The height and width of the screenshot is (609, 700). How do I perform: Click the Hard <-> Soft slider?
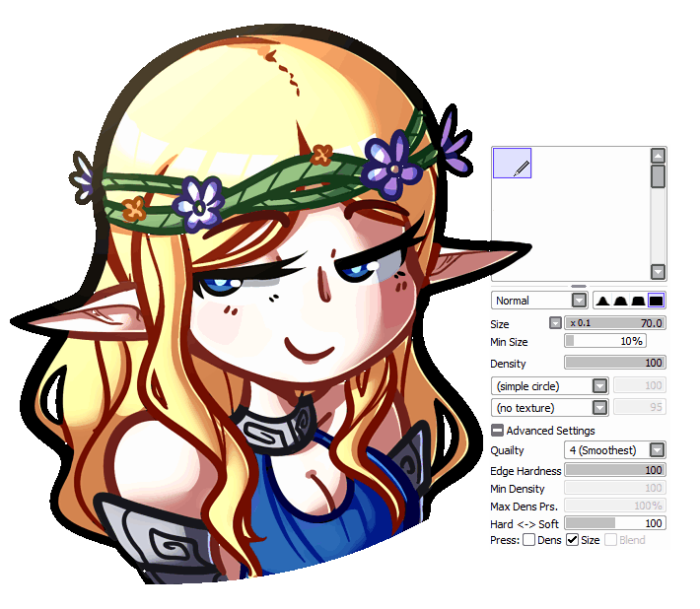click(x=615, y=523)
